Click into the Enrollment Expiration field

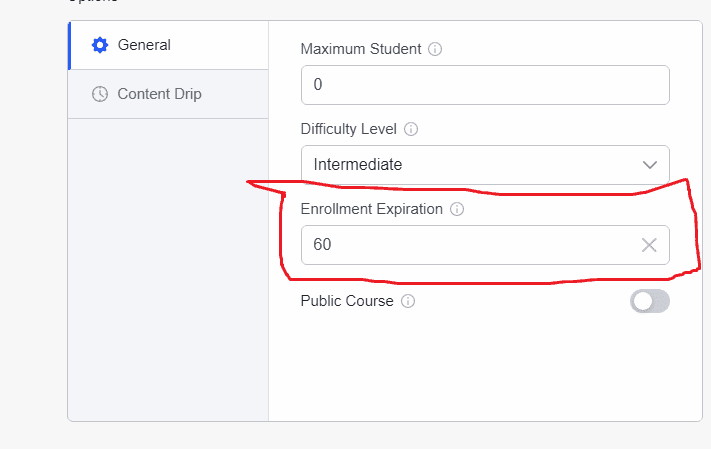(x=470, y=245)
